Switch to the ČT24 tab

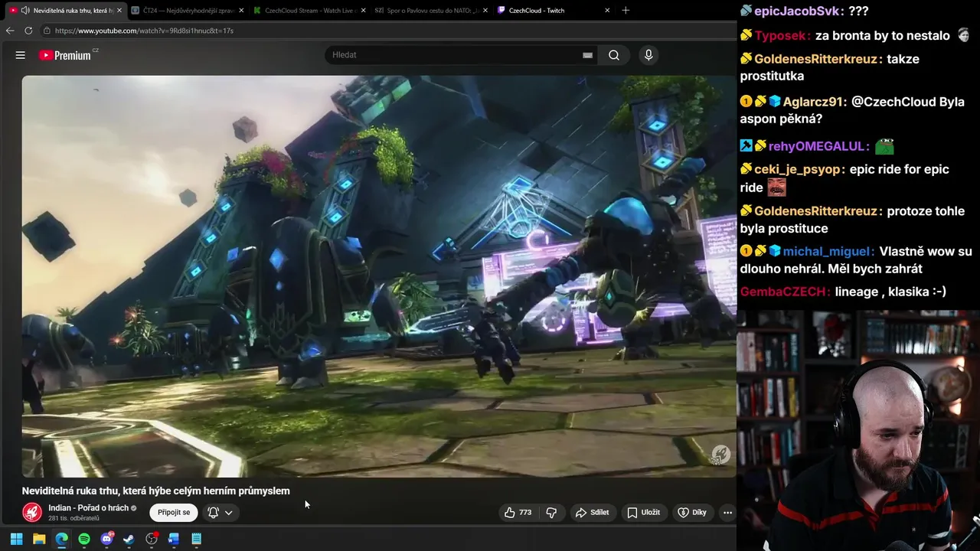point(188,11)
